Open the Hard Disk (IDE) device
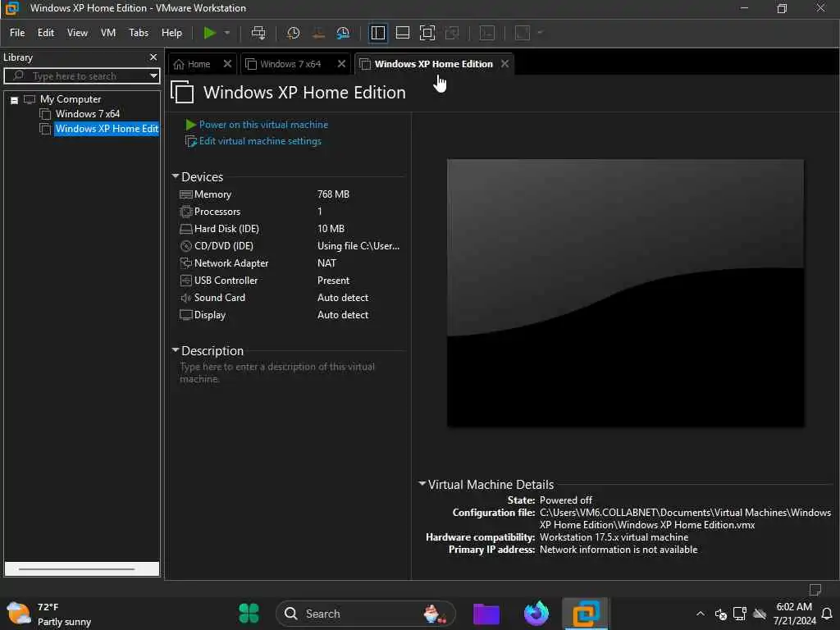Screen dimensions: 840x630 point(226,229)
